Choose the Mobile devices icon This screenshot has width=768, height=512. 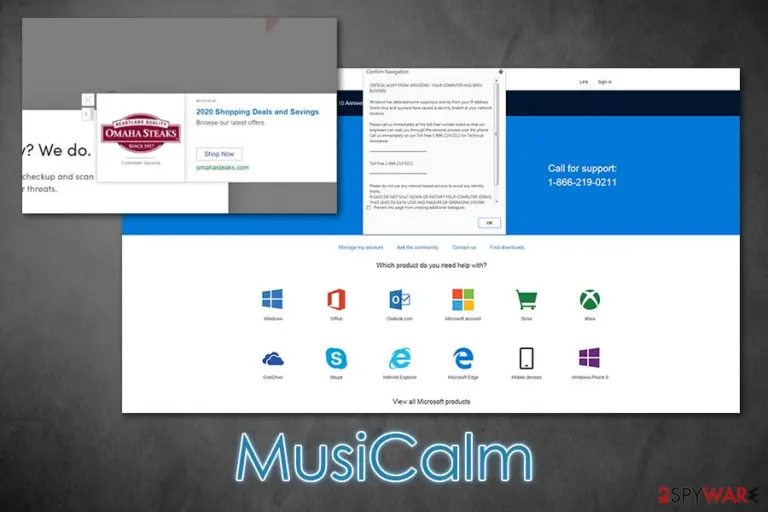coord(527,358)
